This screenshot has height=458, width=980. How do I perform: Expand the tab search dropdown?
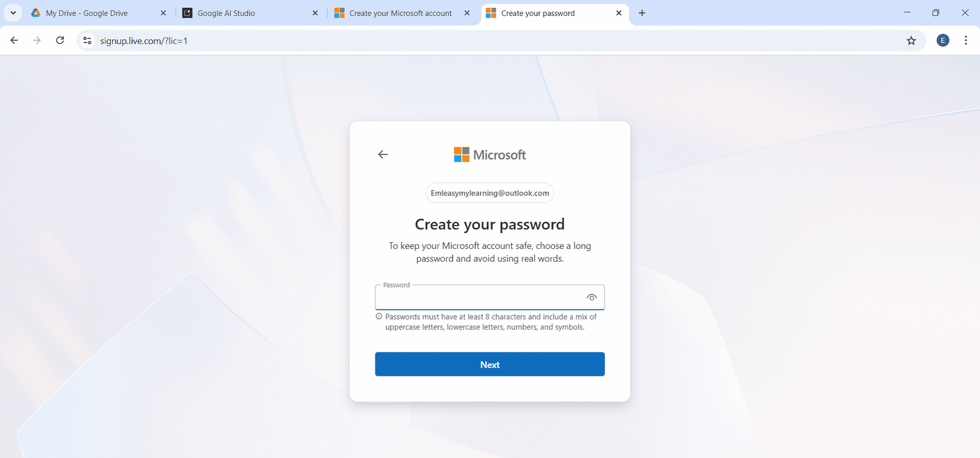pos(13,13)
